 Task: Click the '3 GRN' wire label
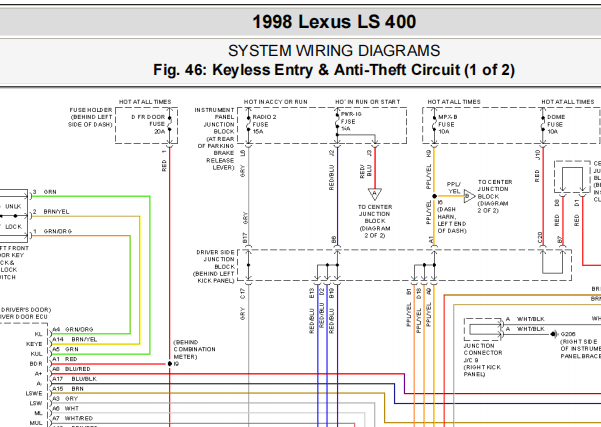[x=44, y=192]
